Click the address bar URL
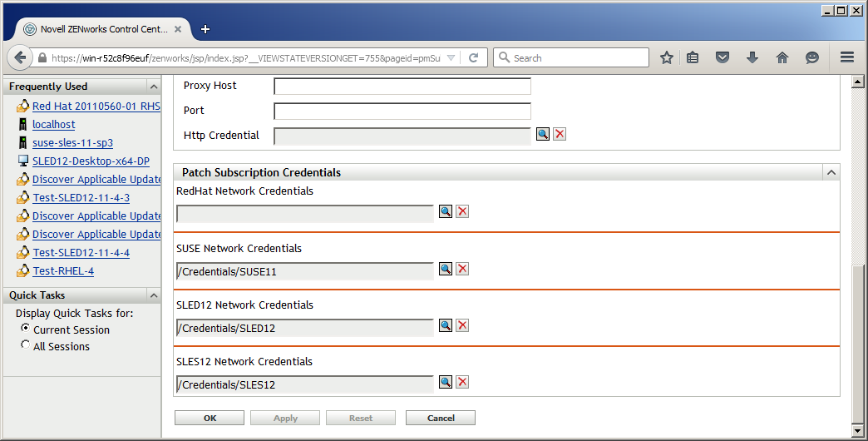The width and height of the screenshot is (868, 441). (x=246, y=57)
